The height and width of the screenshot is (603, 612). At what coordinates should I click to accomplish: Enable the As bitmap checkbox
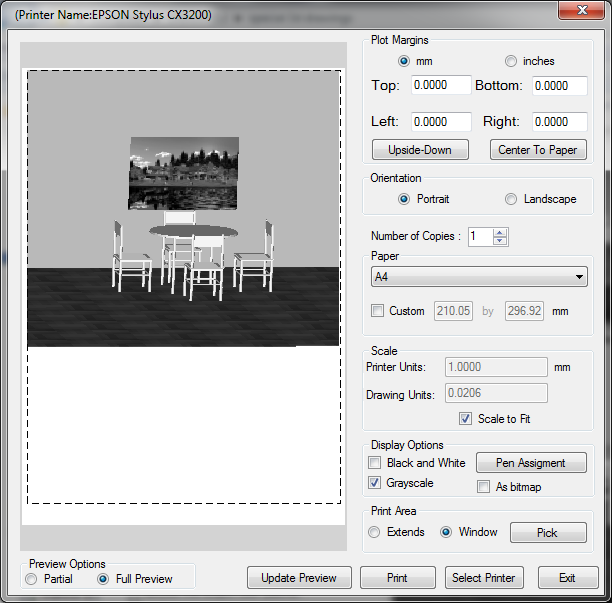tap(484, 486)
